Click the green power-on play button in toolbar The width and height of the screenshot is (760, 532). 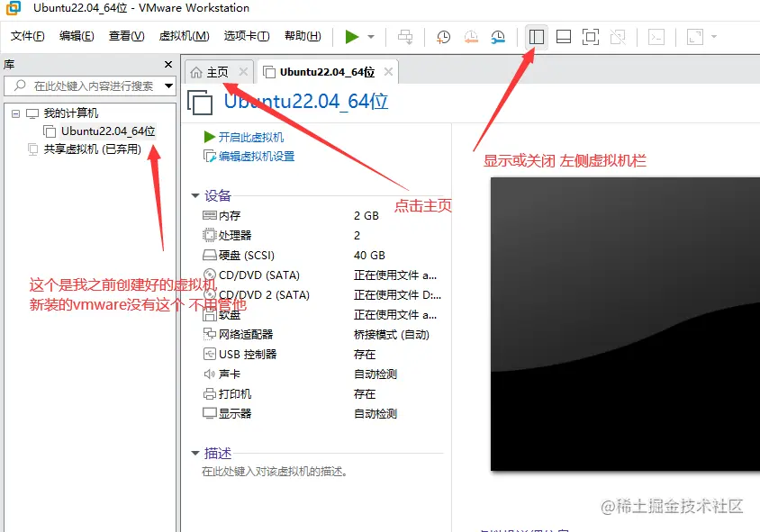point(351,37)
